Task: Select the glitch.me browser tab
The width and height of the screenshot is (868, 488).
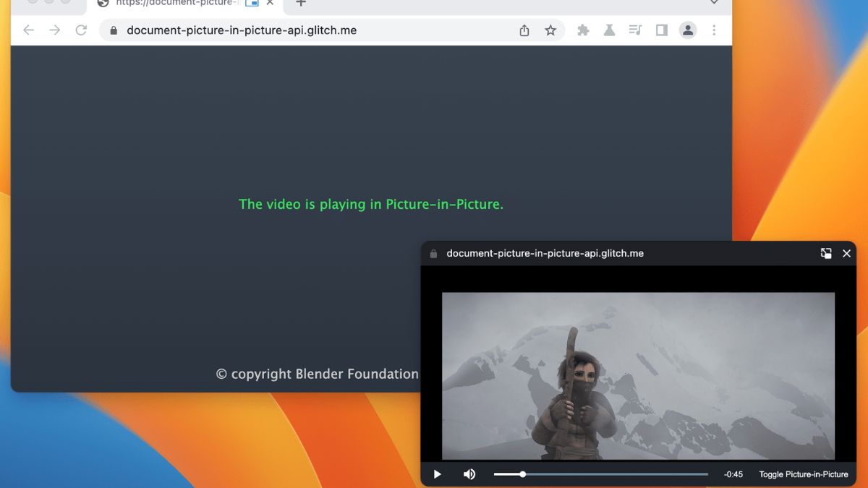Action: [184, 6]
